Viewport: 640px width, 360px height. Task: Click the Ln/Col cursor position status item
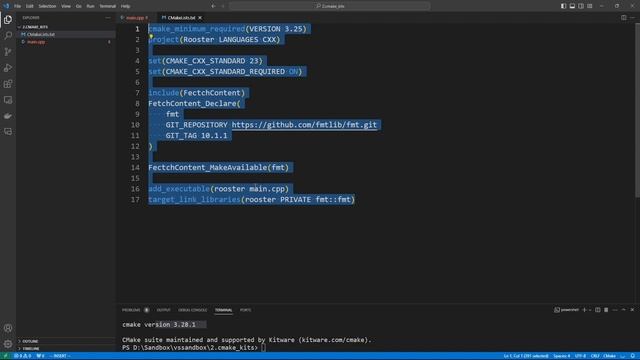[526, 356]
